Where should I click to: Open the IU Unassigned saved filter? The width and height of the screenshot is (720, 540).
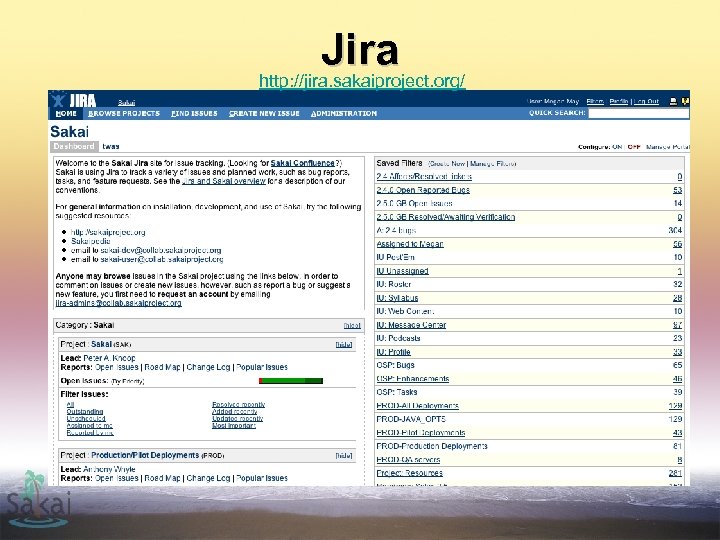pyautogui.click(x=402, y=271)
